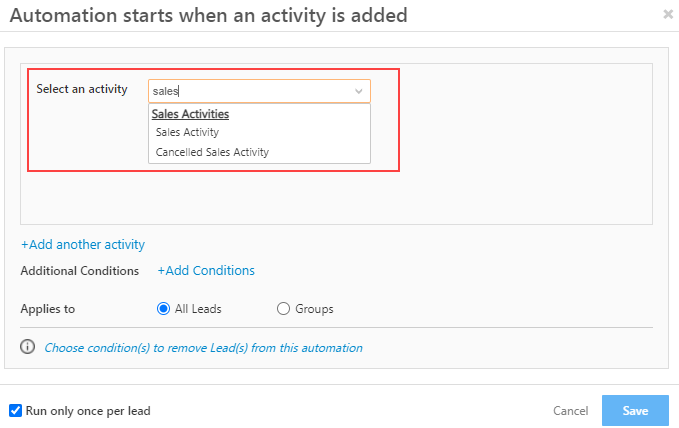This screenshot has height=428, width=679.
Task: Click the 'Run only once per lead' label text
Action: 88,411
